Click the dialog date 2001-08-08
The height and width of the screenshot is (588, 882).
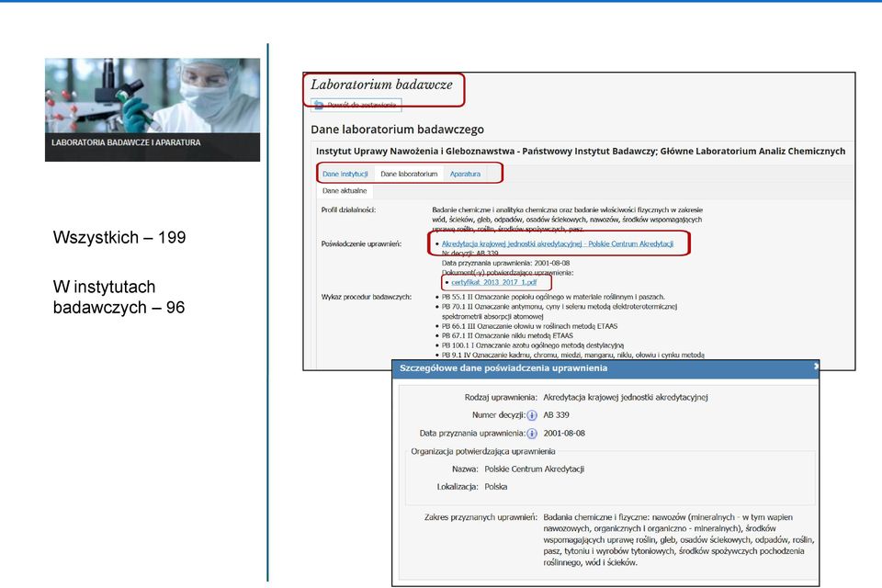point(564,434)
